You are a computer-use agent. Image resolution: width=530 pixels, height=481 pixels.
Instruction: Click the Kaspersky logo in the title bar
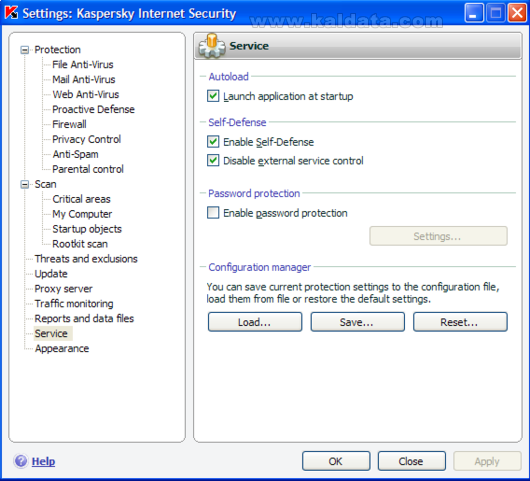coord(11,13)
